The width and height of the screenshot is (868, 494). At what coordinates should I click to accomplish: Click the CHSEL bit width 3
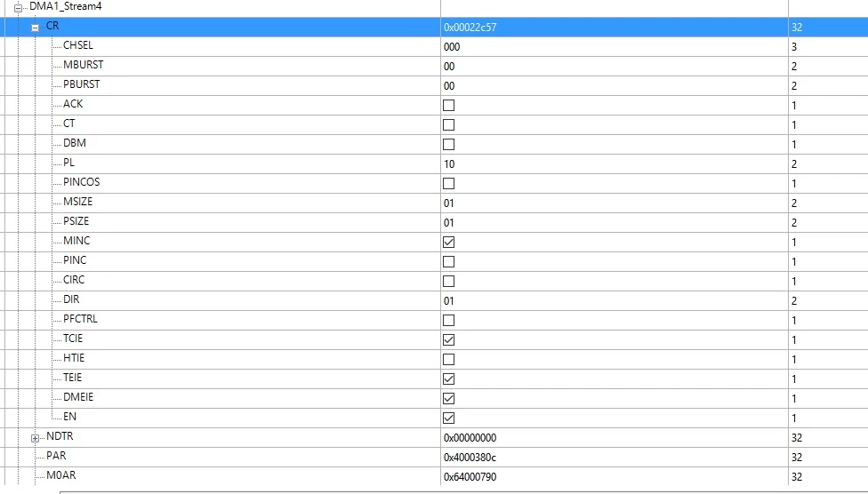[x=794, y=47]
